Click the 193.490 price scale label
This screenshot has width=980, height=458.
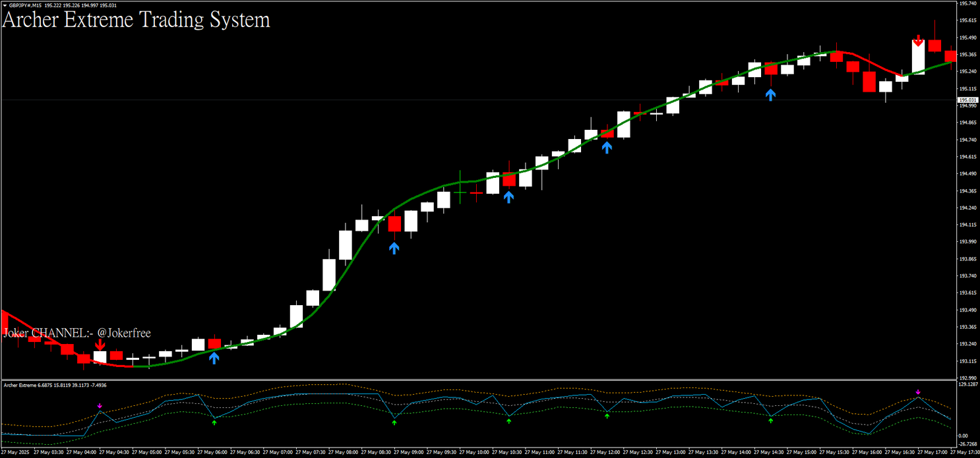click(967, 310)
